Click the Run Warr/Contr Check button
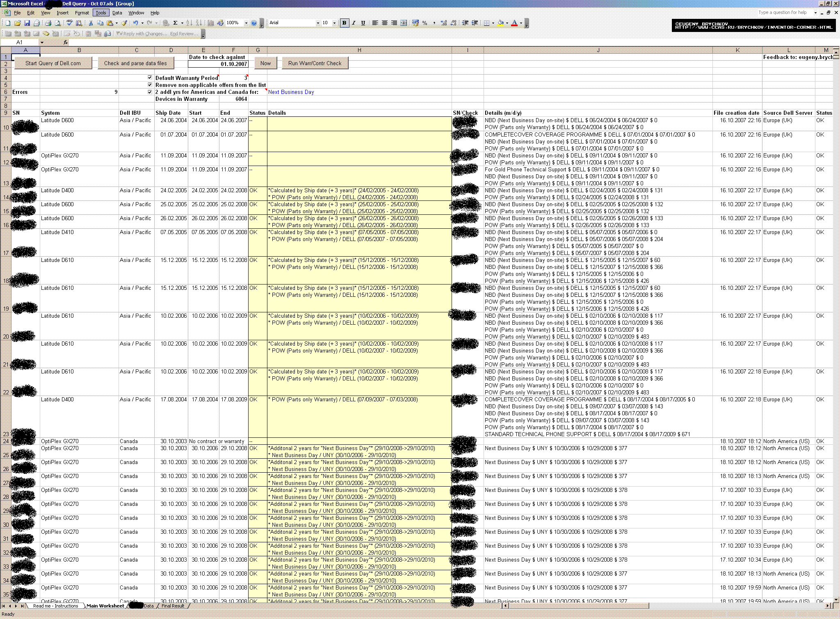 coord(315,63)
